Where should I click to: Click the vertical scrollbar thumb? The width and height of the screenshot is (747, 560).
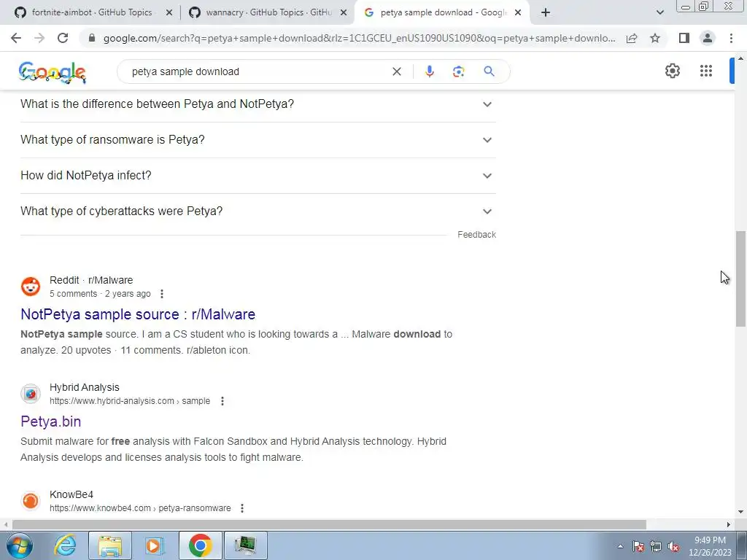click(740, 279)
